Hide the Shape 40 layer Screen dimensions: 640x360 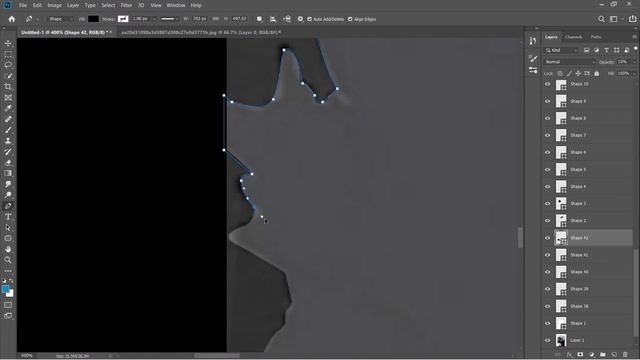(x=547, y=272)
